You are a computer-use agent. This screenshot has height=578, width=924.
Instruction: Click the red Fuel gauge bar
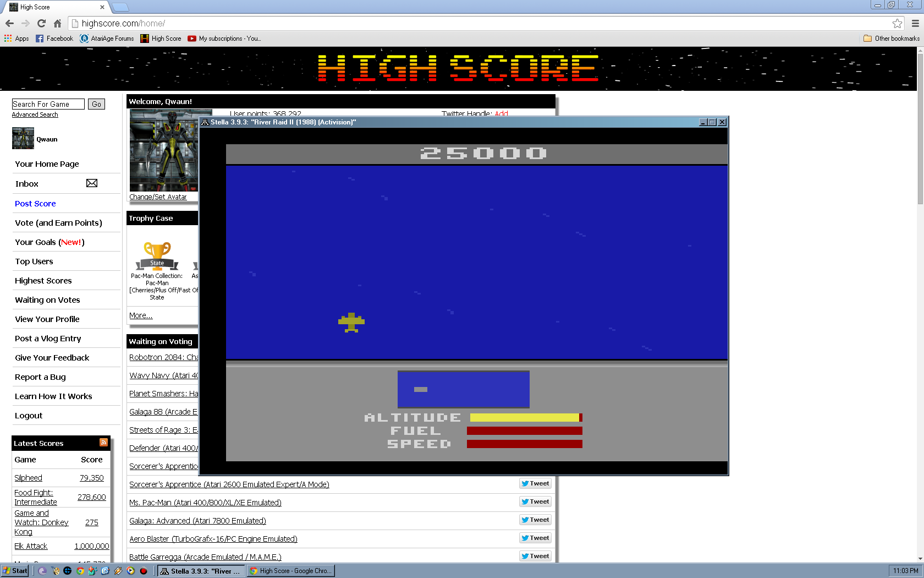coord(525,431)
